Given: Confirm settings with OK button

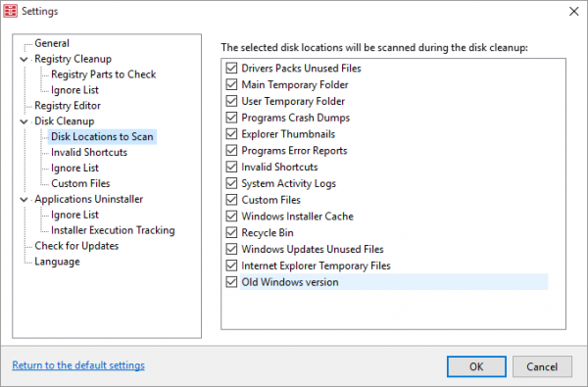Looking at the screenshot, I should 476,366.
